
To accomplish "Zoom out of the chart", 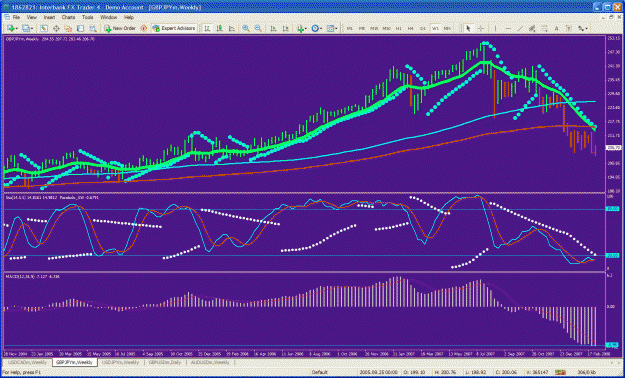I will [x=258, y=28].
